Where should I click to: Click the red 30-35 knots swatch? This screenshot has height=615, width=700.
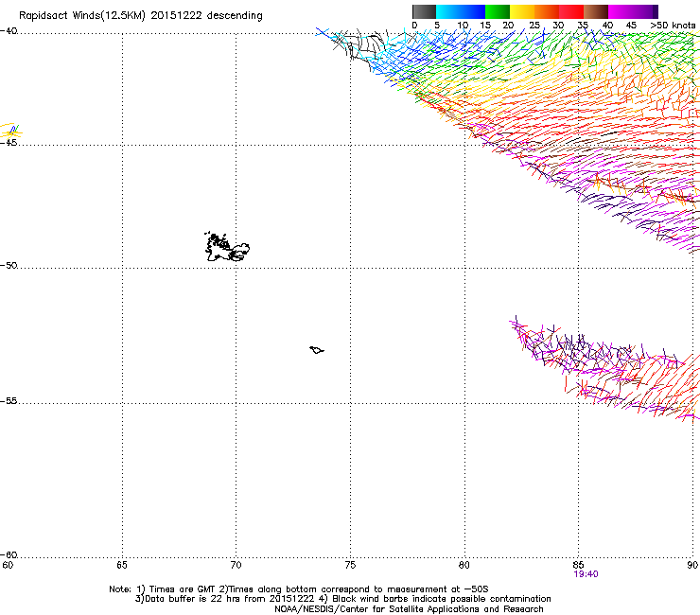(x=571, y=11)
